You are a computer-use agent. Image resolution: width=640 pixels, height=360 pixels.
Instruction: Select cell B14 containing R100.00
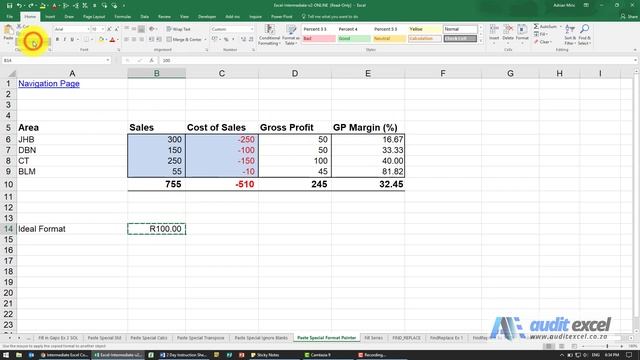157,229
